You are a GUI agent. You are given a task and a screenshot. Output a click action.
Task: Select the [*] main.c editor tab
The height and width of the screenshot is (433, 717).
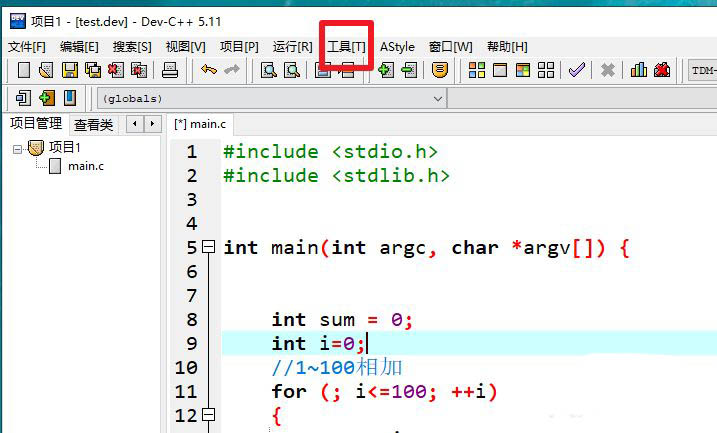[200, 124]
